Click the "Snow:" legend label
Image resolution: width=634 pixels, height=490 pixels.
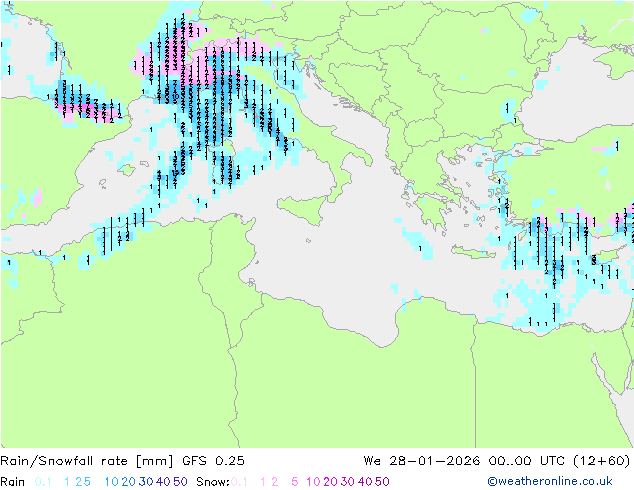(x=213, y=482)
